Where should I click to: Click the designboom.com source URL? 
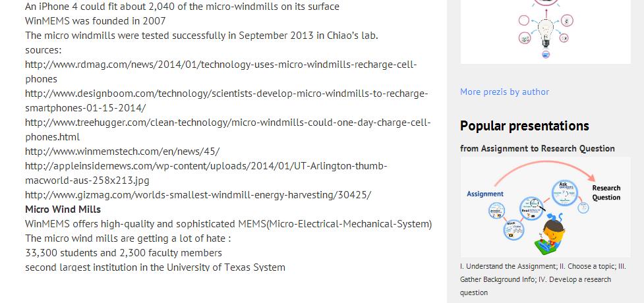(x=226, y=94)
